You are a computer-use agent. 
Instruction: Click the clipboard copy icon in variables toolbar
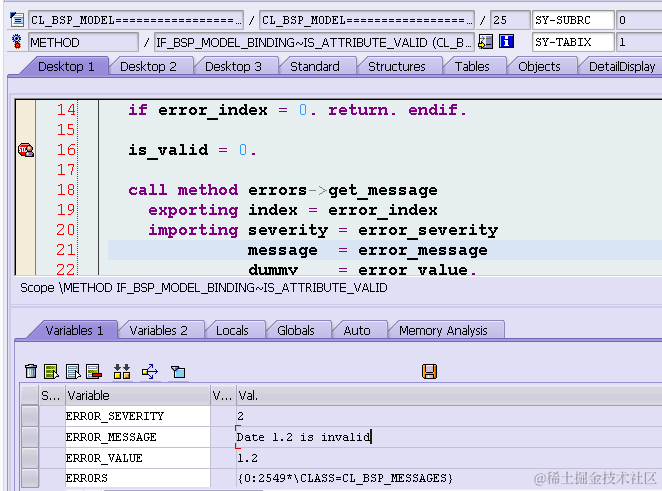[178, 371]
